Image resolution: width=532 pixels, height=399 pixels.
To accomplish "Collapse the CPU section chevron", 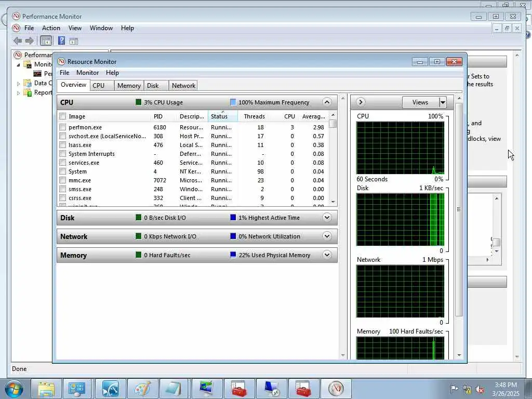I will coord(327,102).
